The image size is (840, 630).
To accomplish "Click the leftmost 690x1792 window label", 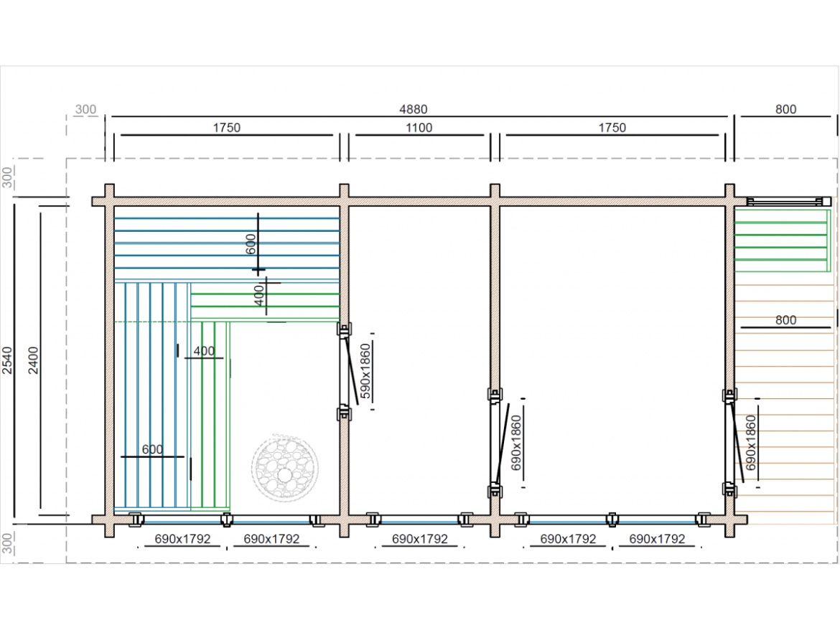I will (x=182, y=539).
